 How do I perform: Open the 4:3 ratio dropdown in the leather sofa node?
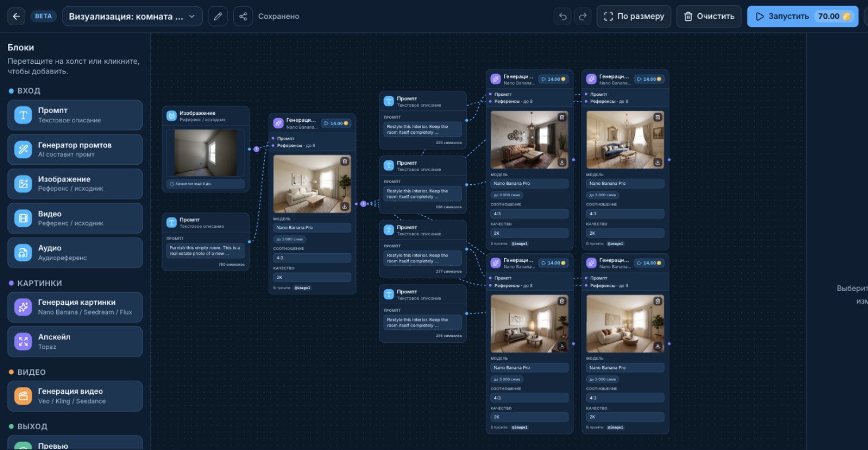[529, 214]
